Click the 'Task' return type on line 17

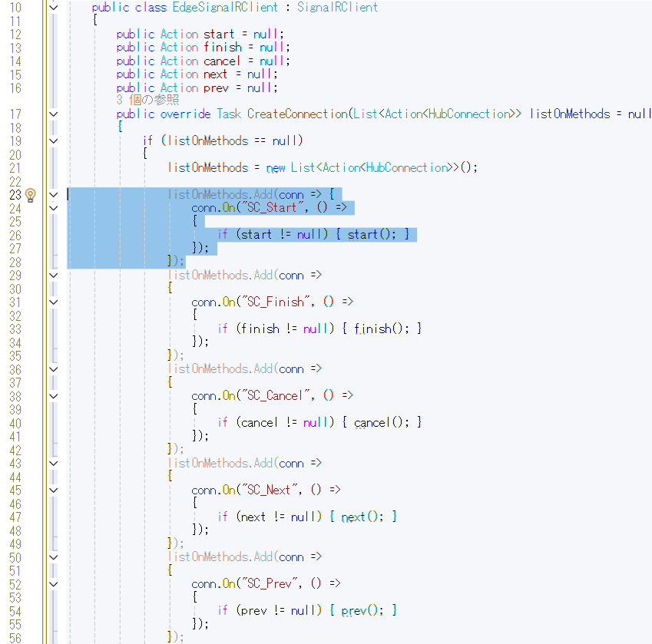click(229, 114)
